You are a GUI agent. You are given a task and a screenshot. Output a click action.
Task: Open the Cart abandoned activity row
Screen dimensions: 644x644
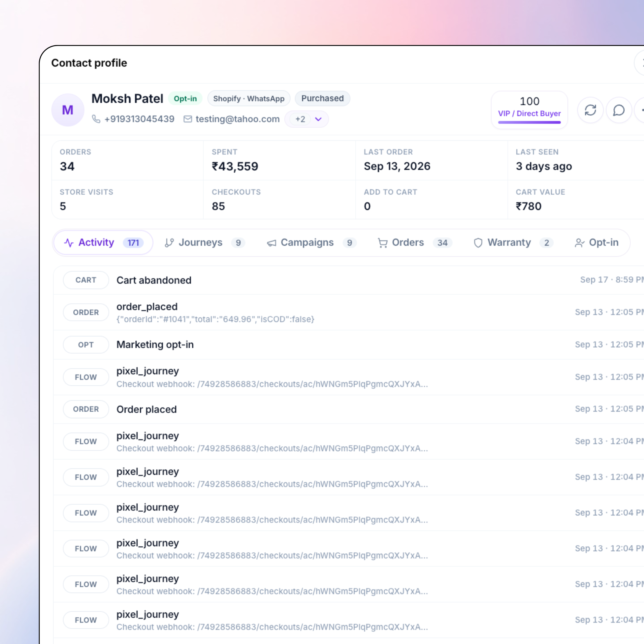[x=349, y=280]
